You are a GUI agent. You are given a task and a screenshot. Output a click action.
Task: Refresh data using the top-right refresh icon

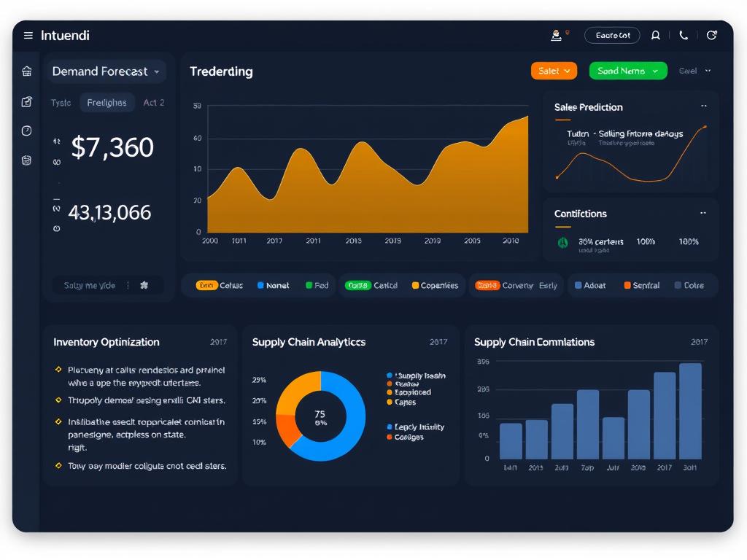click(713, 34)
